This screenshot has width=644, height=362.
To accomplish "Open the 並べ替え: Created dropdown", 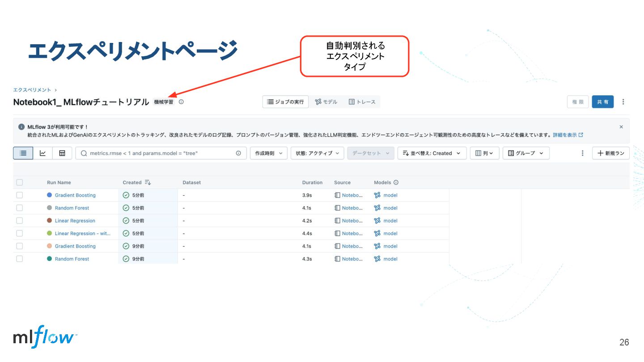I will click(x=432, y=153).
